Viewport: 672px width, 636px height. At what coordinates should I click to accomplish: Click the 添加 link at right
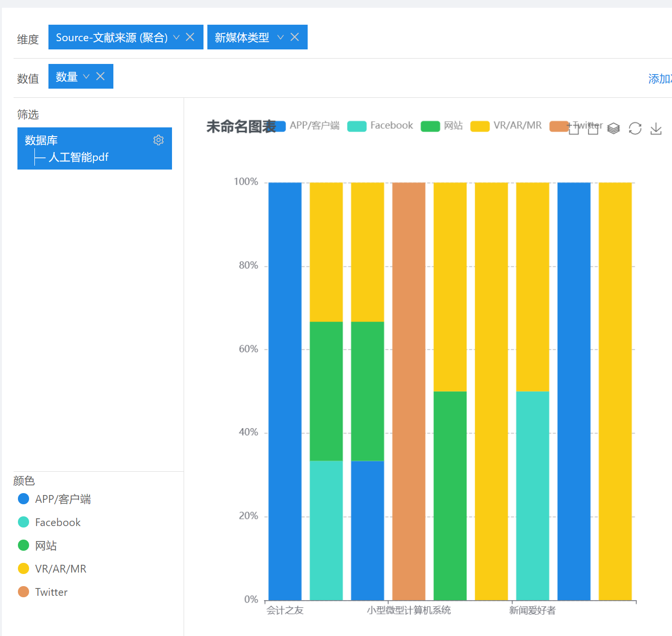[660, 79]
